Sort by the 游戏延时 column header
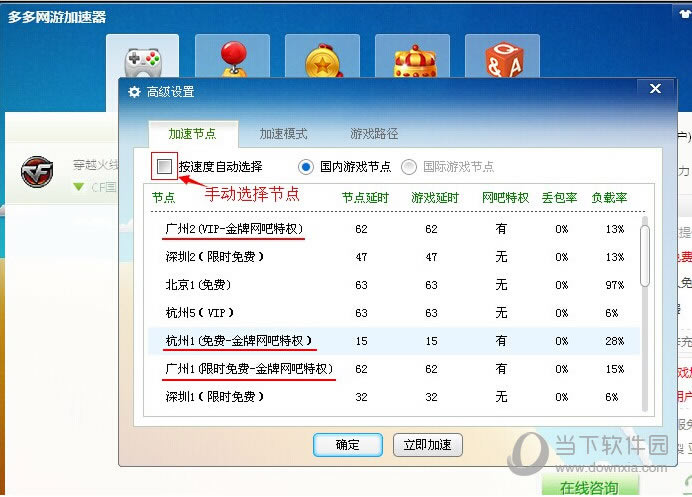Viewport: 692px width, 497px height. [435, 197]
